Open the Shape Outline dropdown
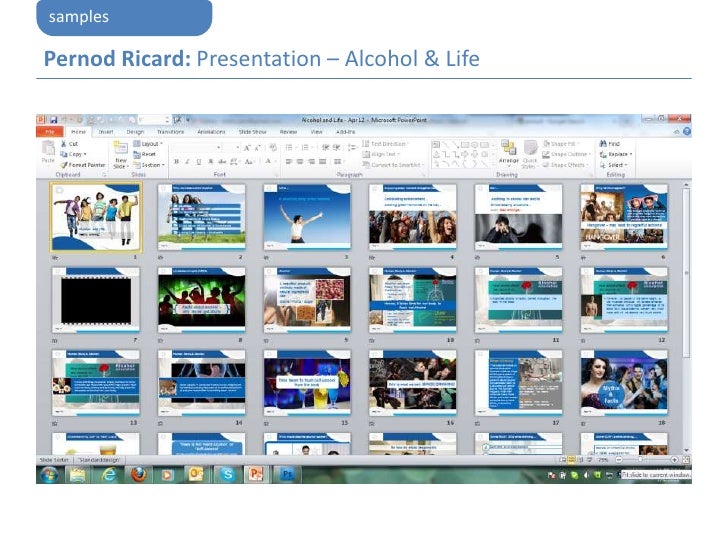728x546 pixels. tap(566, 154)
